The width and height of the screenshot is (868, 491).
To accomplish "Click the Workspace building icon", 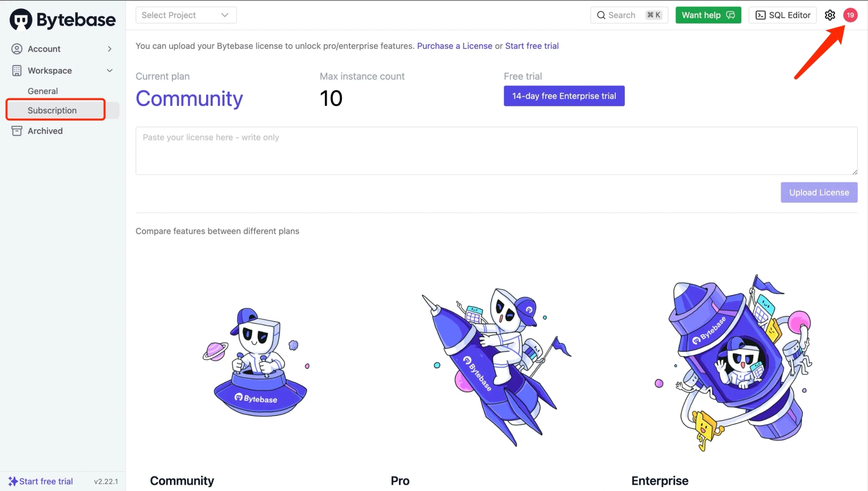I will [17, 71].
